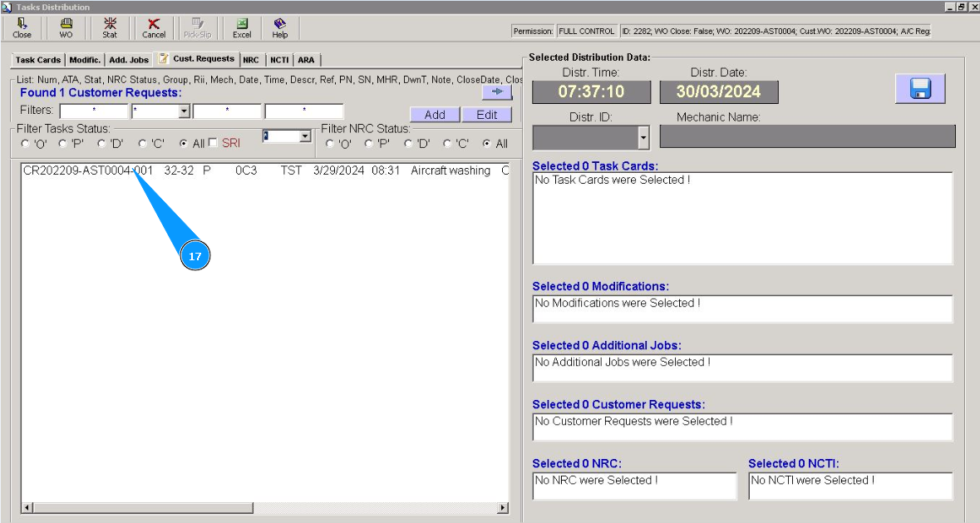The image size is (980, 523).
Task: Click the Distr. Date field 30/03/2024
Action: (x=719, y=91)
